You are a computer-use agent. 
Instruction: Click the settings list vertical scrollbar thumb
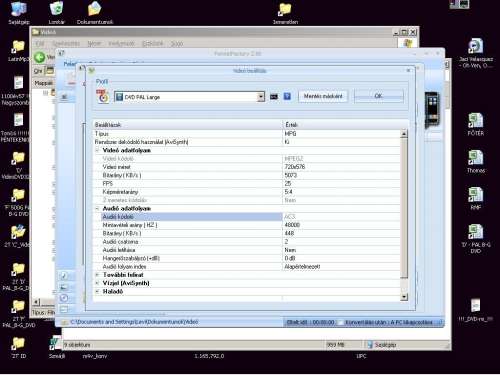point(404,208)
